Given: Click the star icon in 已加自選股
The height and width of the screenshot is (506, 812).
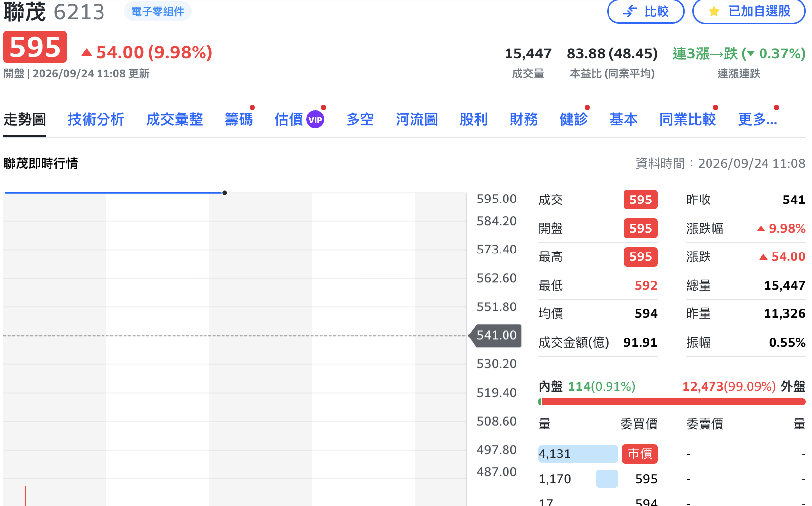Looking at the screenshot, I should click(714, 11).
